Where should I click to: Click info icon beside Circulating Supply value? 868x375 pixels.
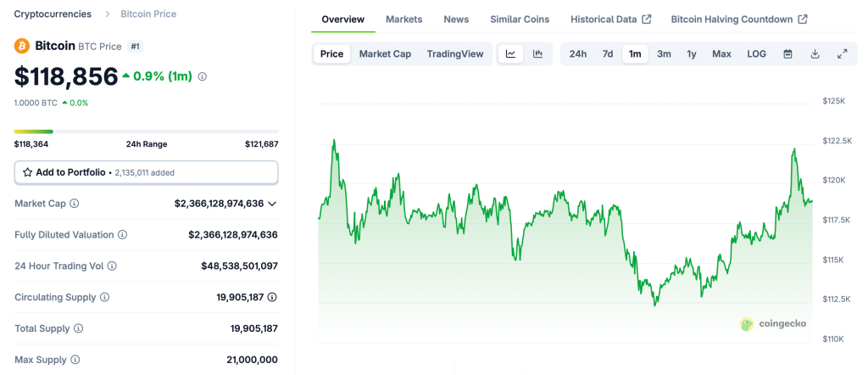point(272,297)
